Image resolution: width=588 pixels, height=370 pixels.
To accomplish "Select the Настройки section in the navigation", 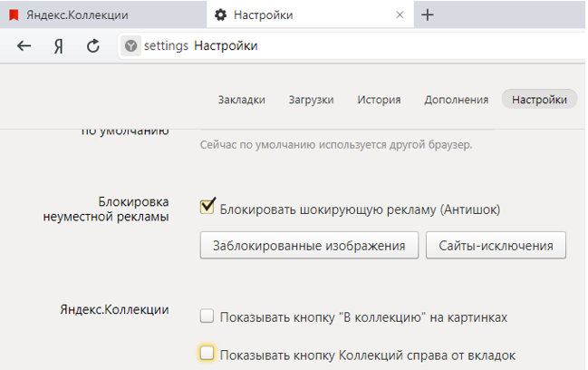I will pyautogui.click(x=539, y=100).
